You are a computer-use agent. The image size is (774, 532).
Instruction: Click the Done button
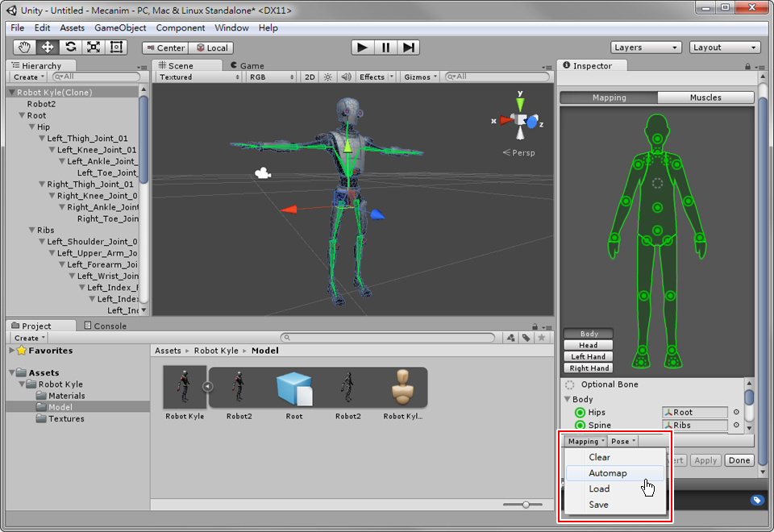[x=739, y=460]
